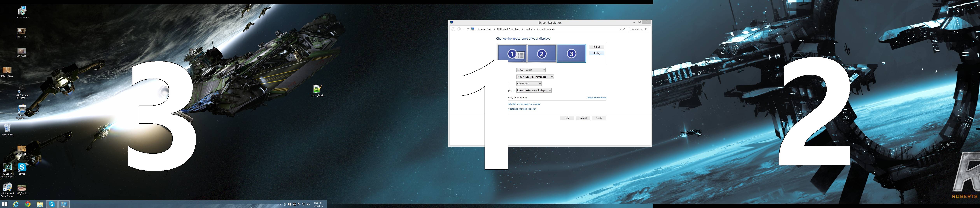Select the layout_Dual file on the desktop
980x208 pixels.
pos(317,91)
